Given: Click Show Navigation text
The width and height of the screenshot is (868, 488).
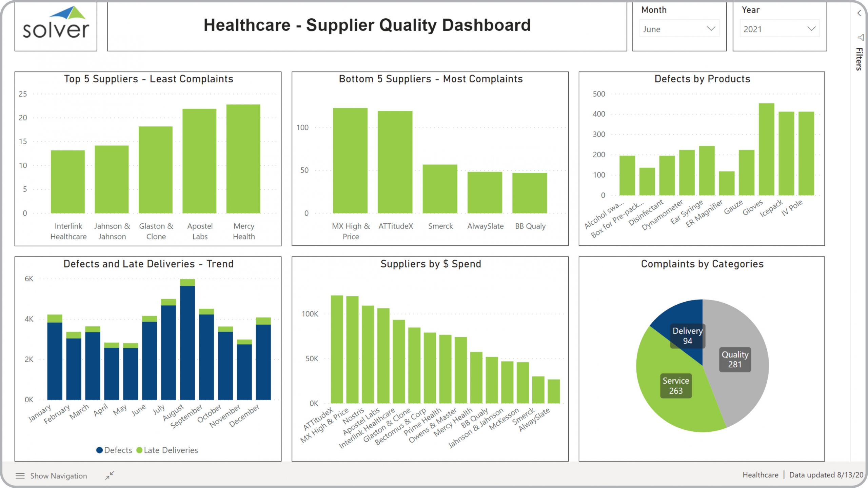Looking at the screenshot, I should pyautogui.click(x=59, y=476).
